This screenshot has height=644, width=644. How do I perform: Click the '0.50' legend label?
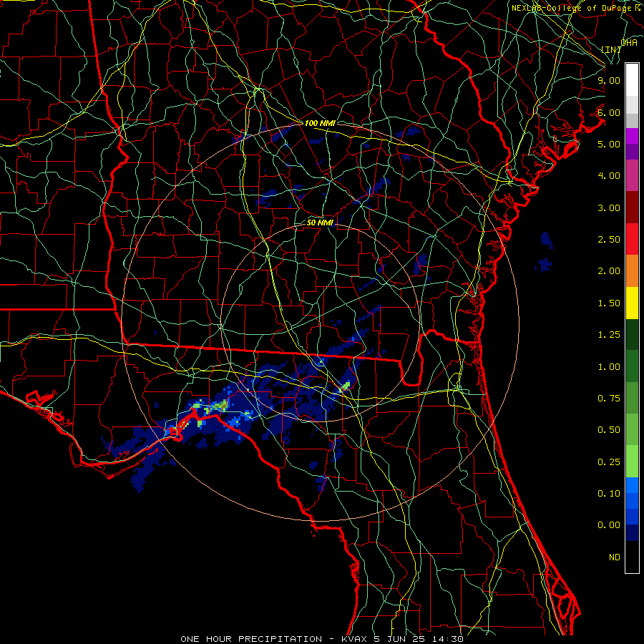(609, 430)
